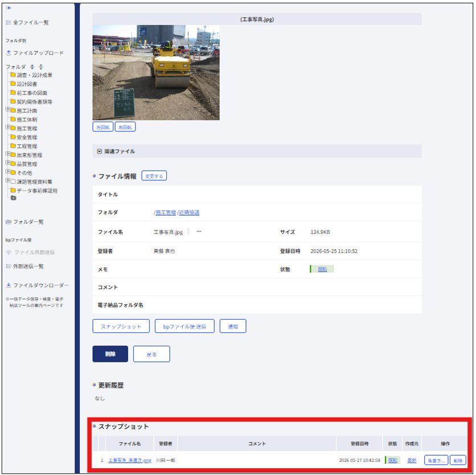Screen dimensions: 476x475
Task: Click the 戻る button
Action: tap(151, 354)
